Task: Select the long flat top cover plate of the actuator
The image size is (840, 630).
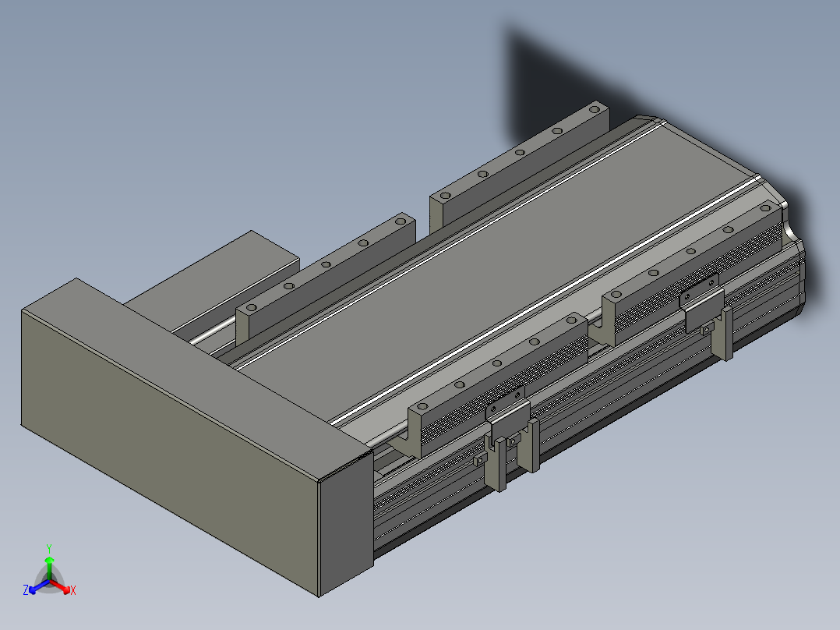Action: point(498,274)
